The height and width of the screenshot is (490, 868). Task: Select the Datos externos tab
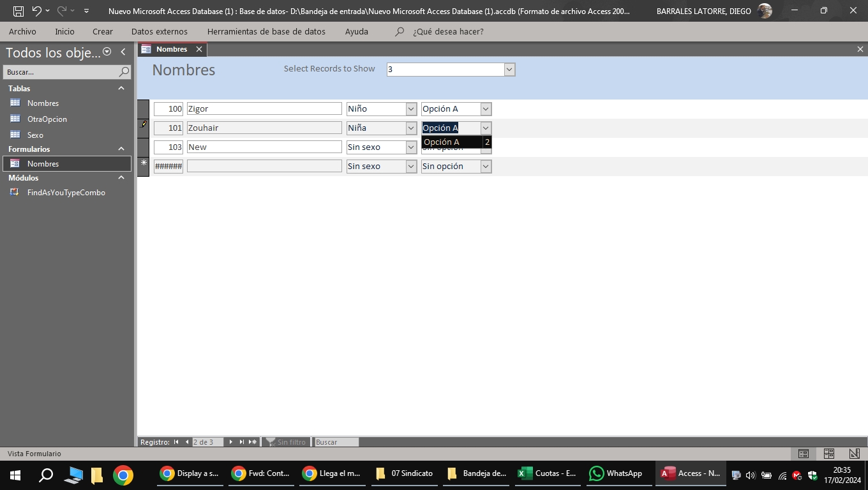160,31
